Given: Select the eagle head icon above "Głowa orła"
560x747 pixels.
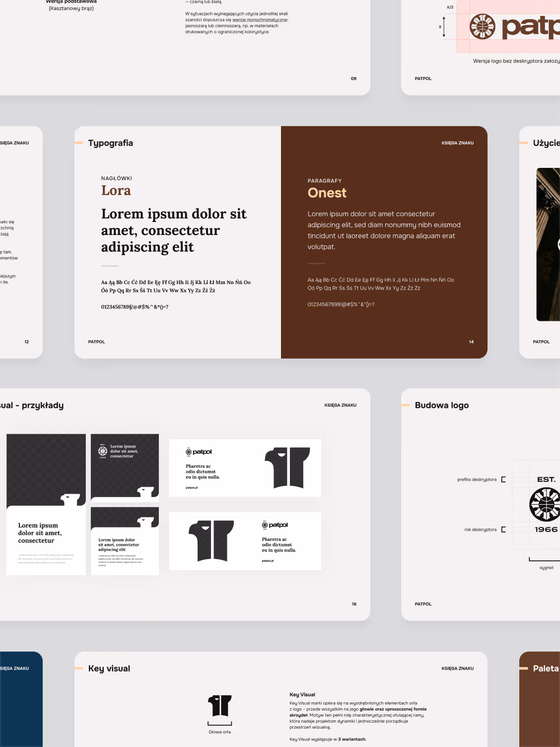Looking at the screenshot, I should (x=220, y=706).
